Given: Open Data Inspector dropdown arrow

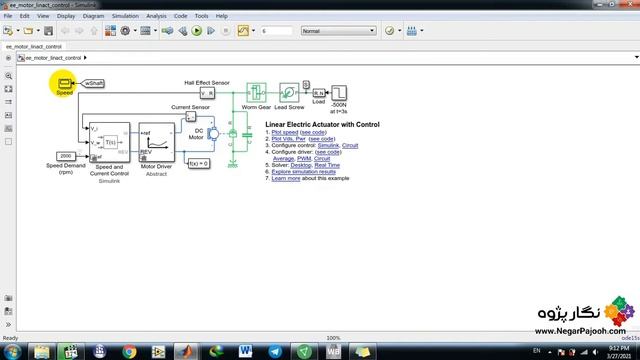Looking at the screenshot, I should point(253,31).
